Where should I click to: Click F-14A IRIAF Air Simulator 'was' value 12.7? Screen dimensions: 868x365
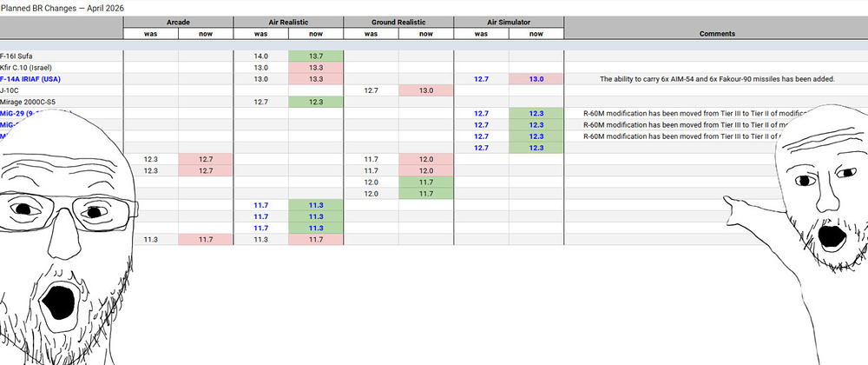pos(482,79)
